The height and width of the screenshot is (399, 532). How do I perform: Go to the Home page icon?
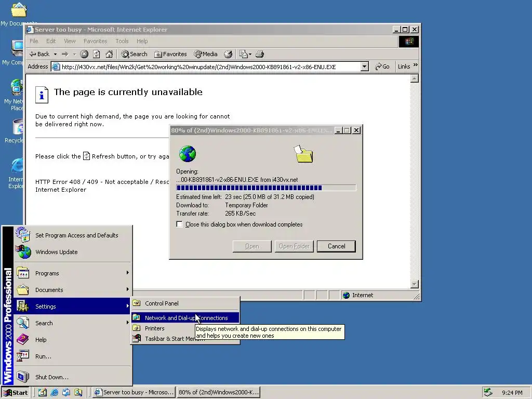point(109,54)
